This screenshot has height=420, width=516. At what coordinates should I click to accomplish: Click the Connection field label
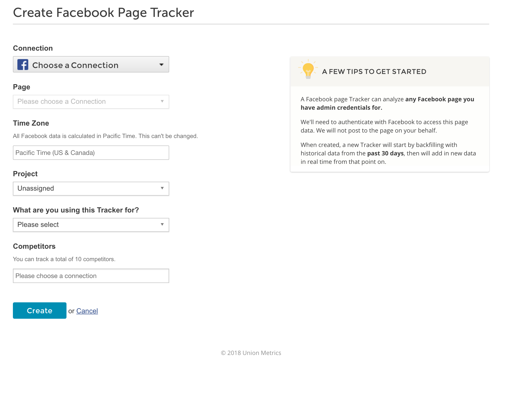[33, 48]
